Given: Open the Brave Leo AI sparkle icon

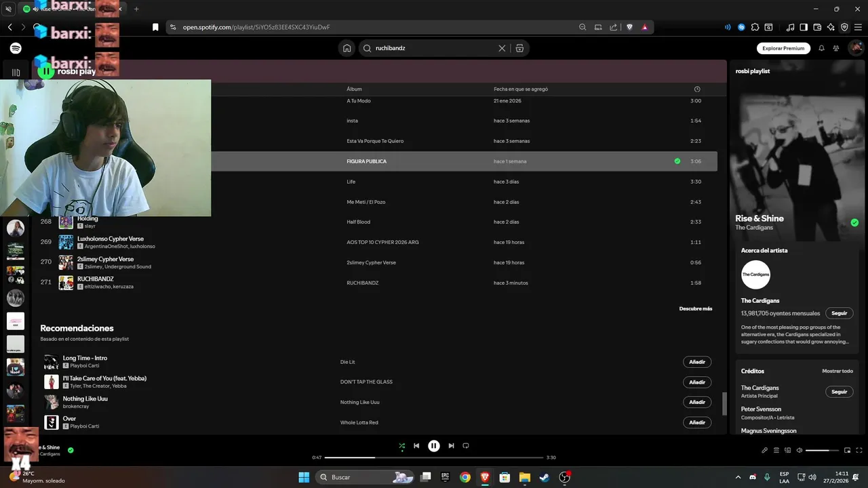Looking at the screenshot, I should tap(831, 27).
